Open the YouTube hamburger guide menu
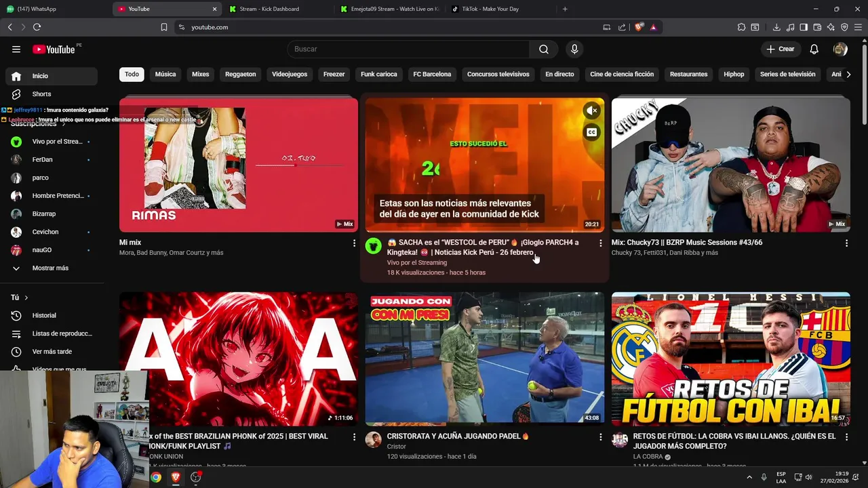The width and height of the screenshot is (868, 488). click(16, 49)
